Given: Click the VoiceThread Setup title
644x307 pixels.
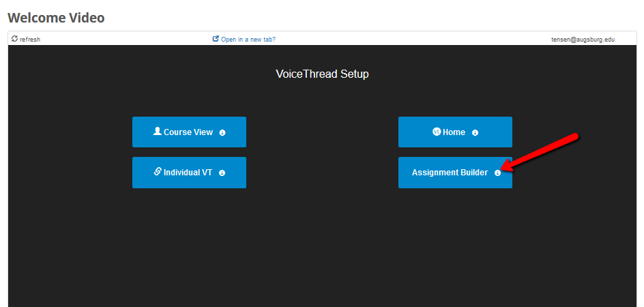Looking at the screenshot, I should click(322, 74).
